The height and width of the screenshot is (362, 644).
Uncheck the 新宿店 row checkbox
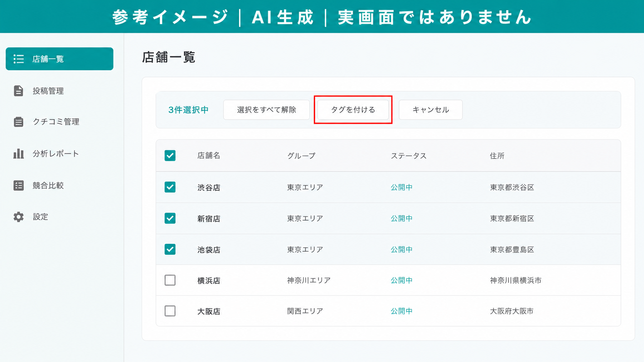tap(170, 218)
